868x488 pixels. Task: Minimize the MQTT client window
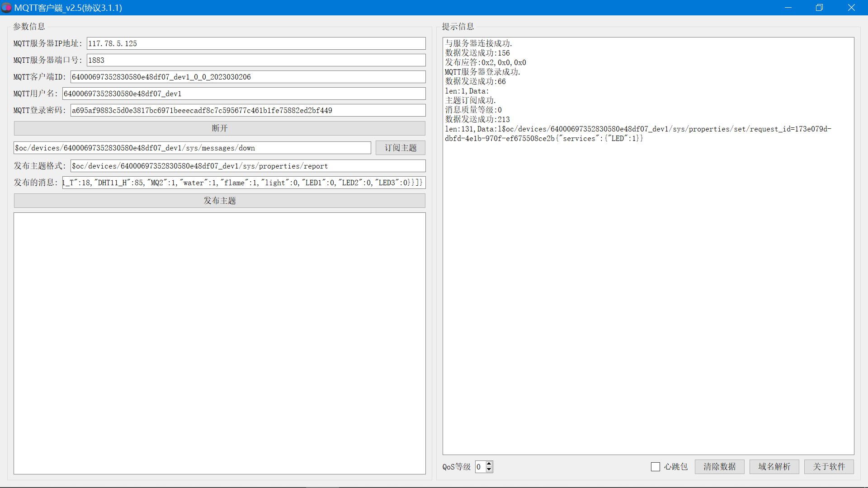point(788,8)
